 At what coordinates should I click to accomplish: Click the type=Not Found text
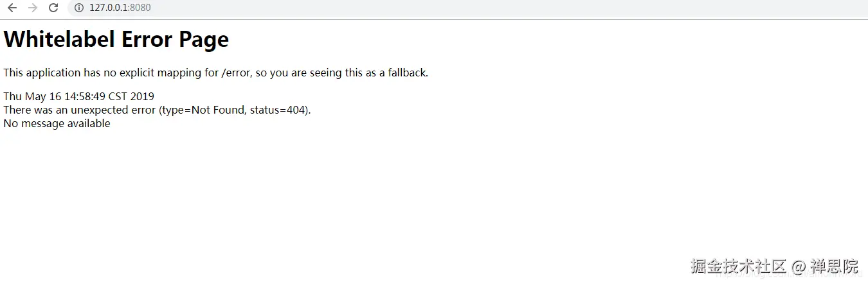[204, 110]
